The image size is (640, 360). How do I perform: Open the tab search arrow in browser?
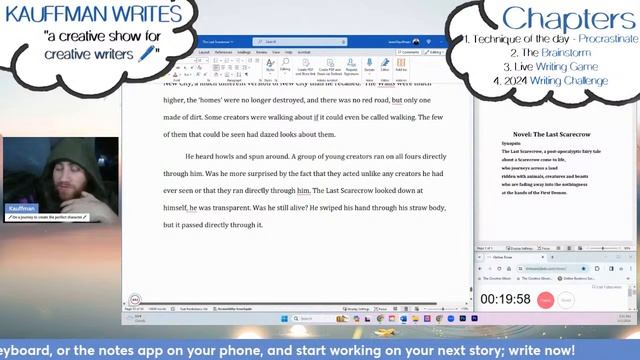pyautogui.click(x=480, y=258)
